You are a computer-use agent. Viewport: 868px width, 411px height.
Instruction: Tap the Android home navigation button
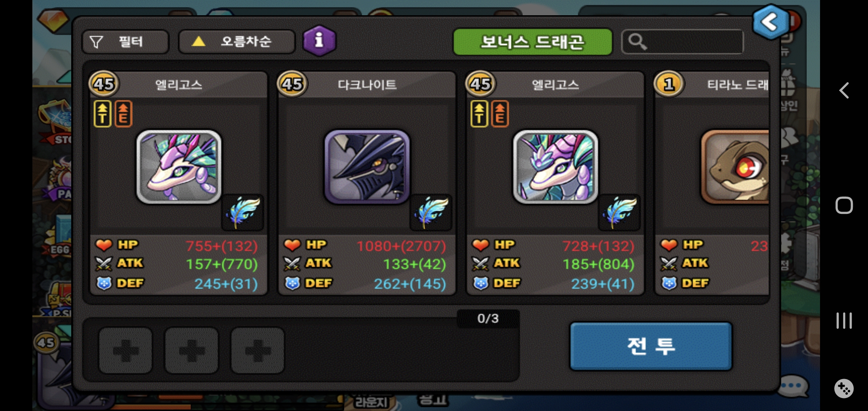click(844, 205)
